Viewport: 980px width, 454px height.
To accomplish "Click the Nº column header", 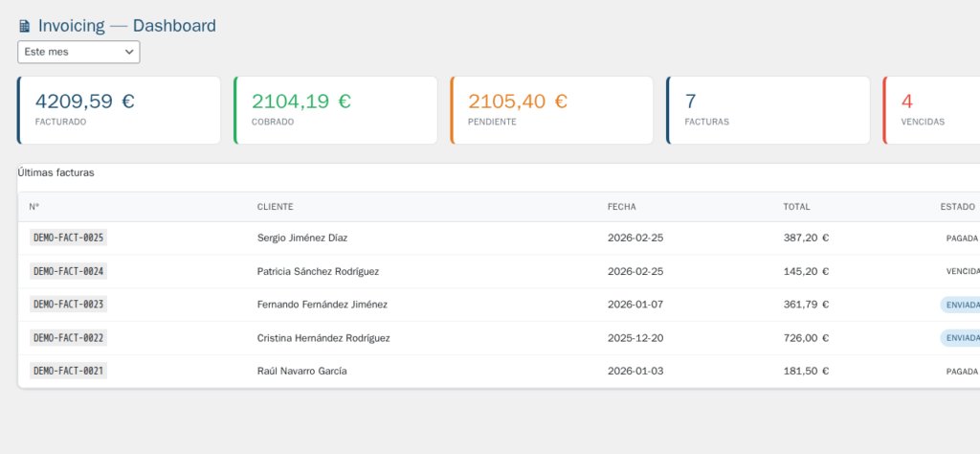I will [x=34, y=207].
